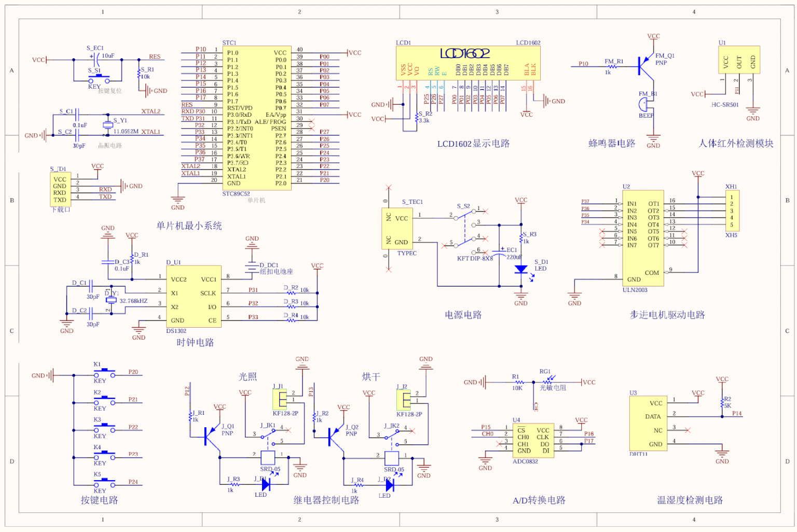Click the J_D2 relay indicator LED

click(389, 484)
